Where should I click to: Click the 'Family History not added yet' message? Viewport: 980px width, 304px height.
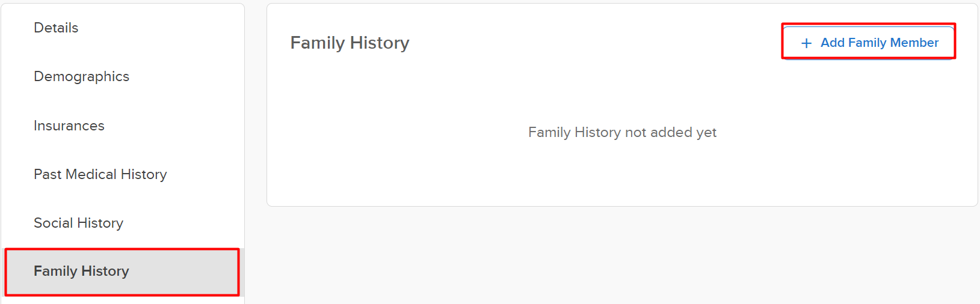[622, 132]
